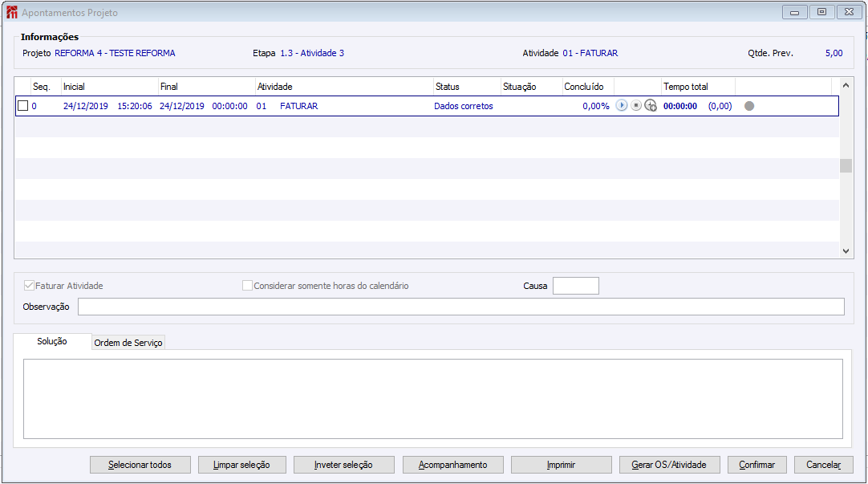Click the Inveter seleção button
The image size is (868, 484).
click(344, 465)
